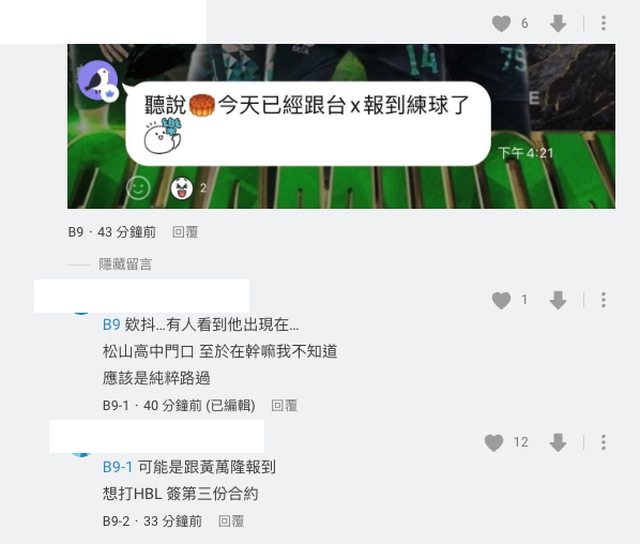Downvote the B9-2 comment
The image size is (640, 544).
[x=558, y=443]
